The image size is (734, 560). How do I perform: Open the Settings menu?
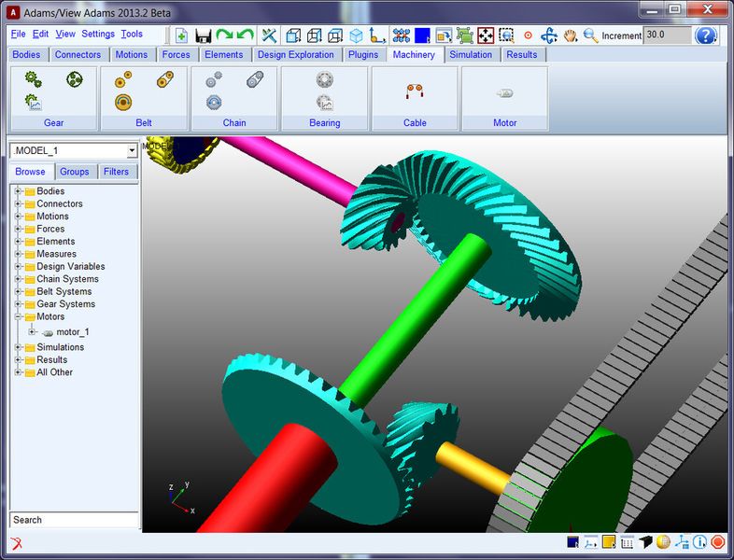97,35
